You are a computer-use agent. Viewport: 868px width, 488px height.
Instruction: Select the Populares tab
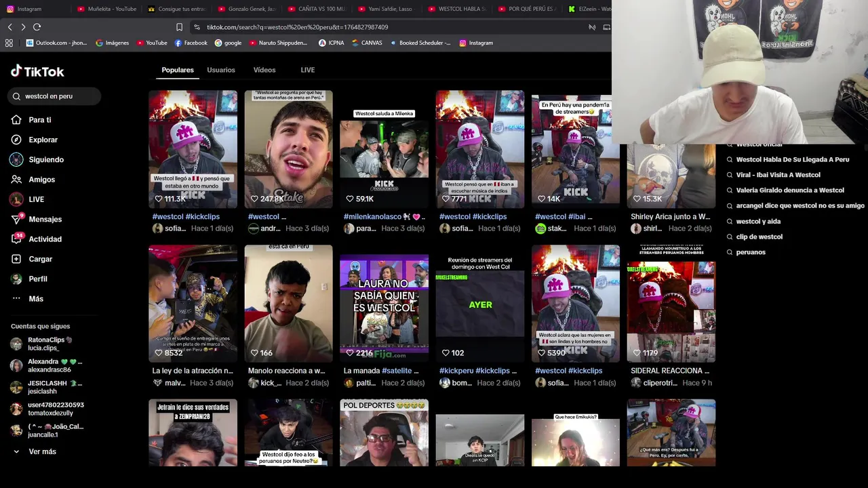point(178,70)
